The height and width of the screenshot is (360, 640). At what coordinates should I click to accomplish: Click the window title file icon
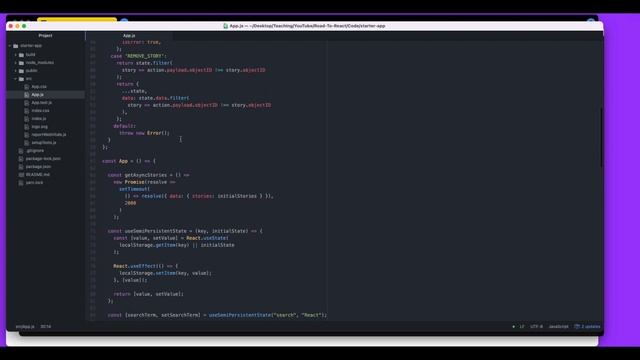[225, 26]
